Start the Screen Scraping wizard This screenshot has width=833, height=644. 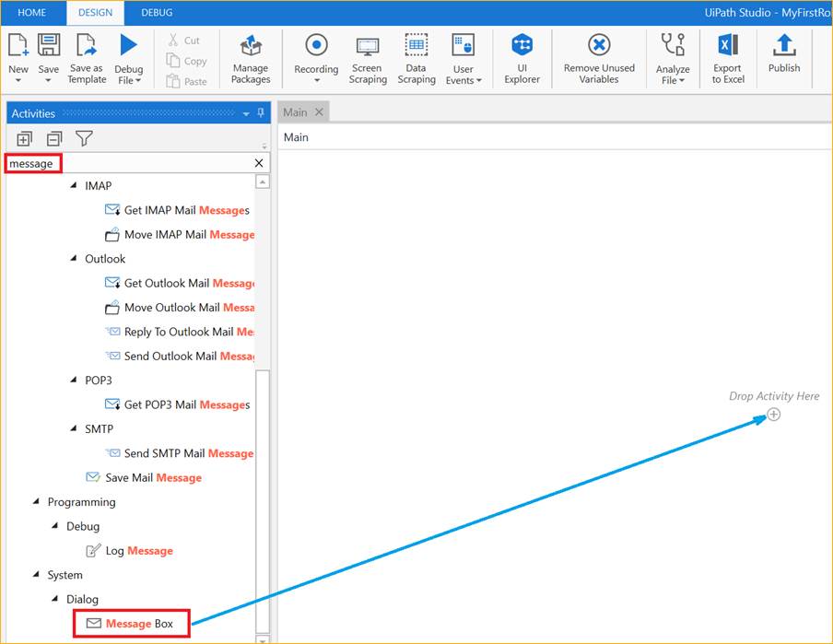pyautogui.click(x=368, y=59)
